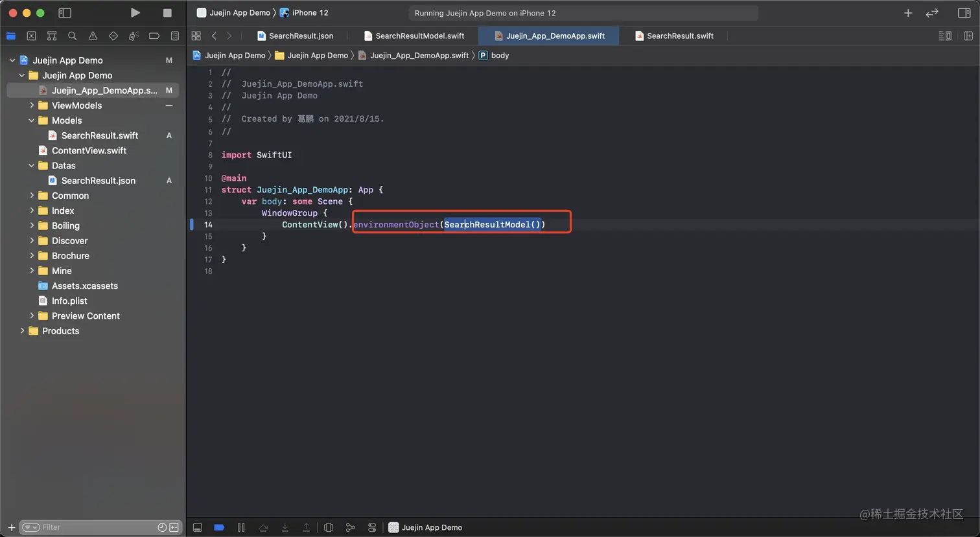Click the folder breadcrumb Juejin App Demo
The image size is (980, 537).
[x=312, y=56]
